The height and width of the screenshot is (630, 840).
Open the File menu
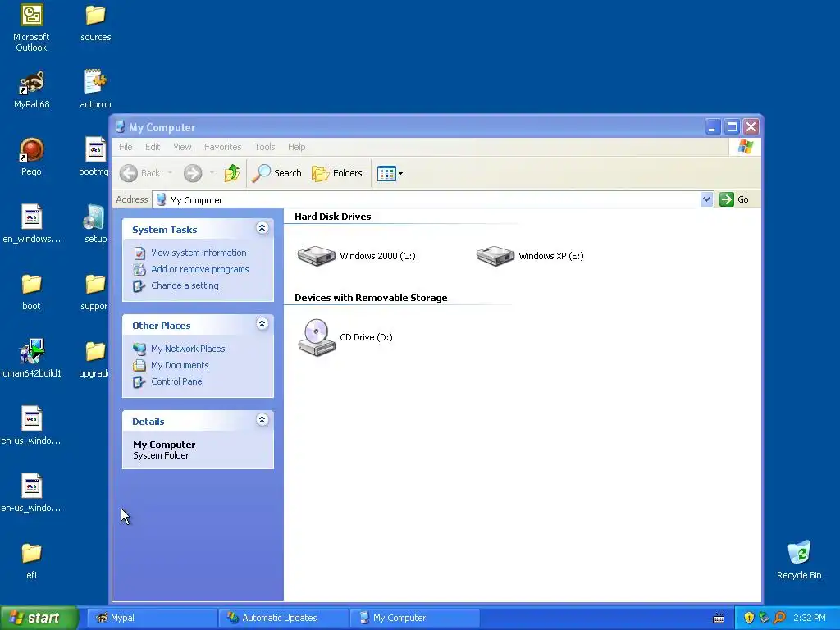126,147
